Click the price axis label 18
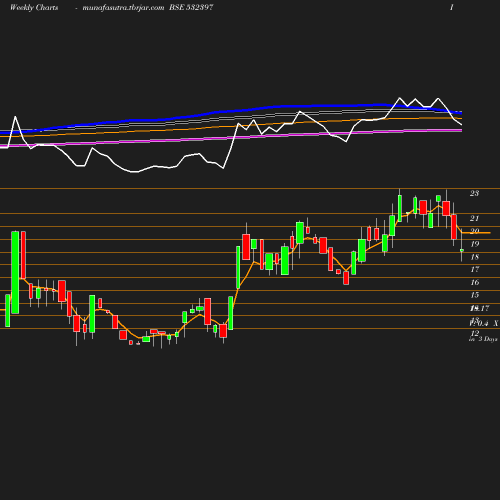Screen dimensions: 500x500 475,257
